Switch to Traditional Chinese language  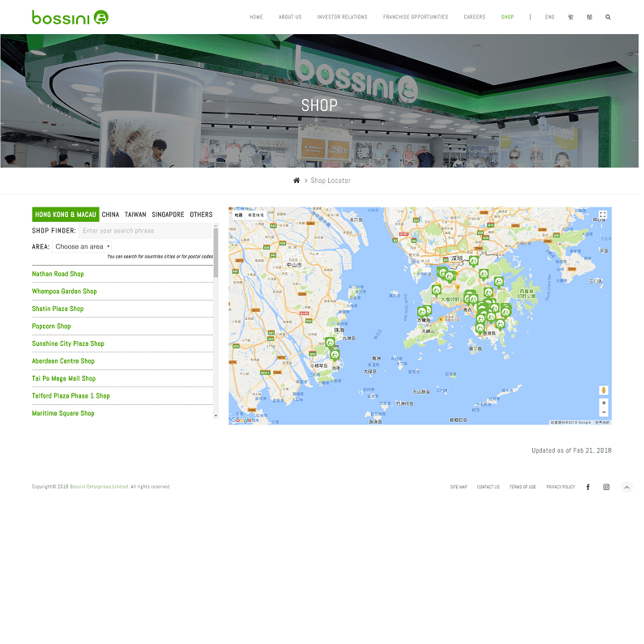point(570,17)
